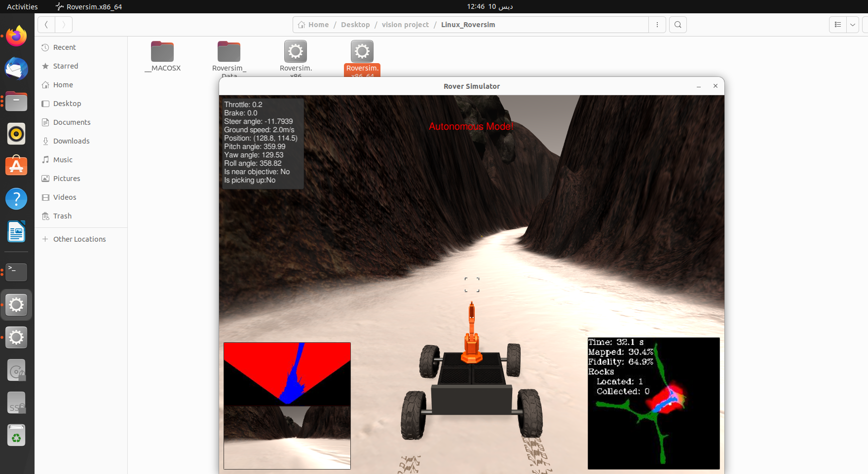Open the Terminal from the dock
868x474 pixels.
click(16, 272)
